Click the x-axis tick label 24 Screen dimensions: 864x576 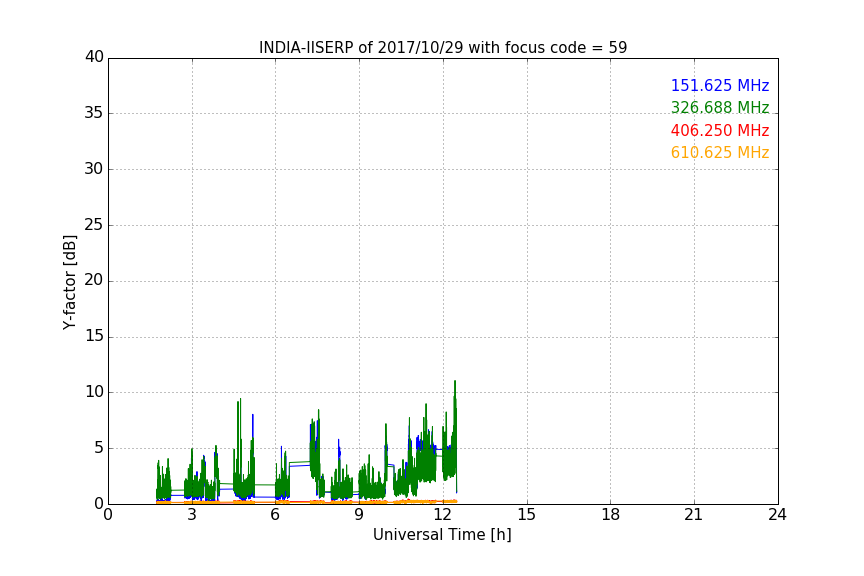point(777,515)
